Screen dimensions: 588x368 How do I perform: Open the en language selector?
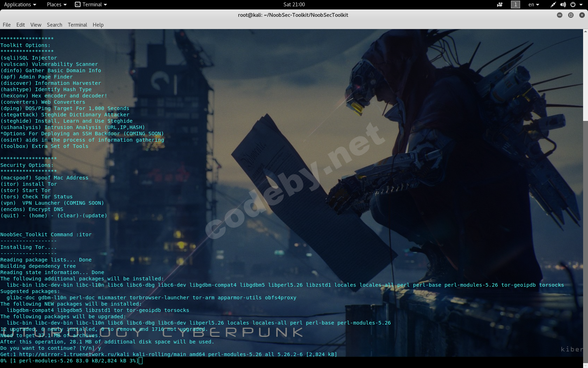point(533,5)
